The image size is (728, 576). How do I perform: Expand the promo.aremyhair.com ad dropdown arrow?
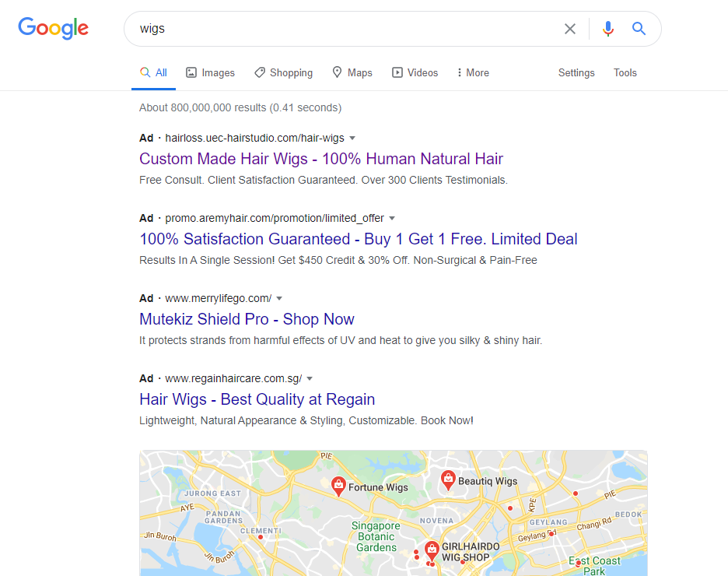(x=392, y=218)
